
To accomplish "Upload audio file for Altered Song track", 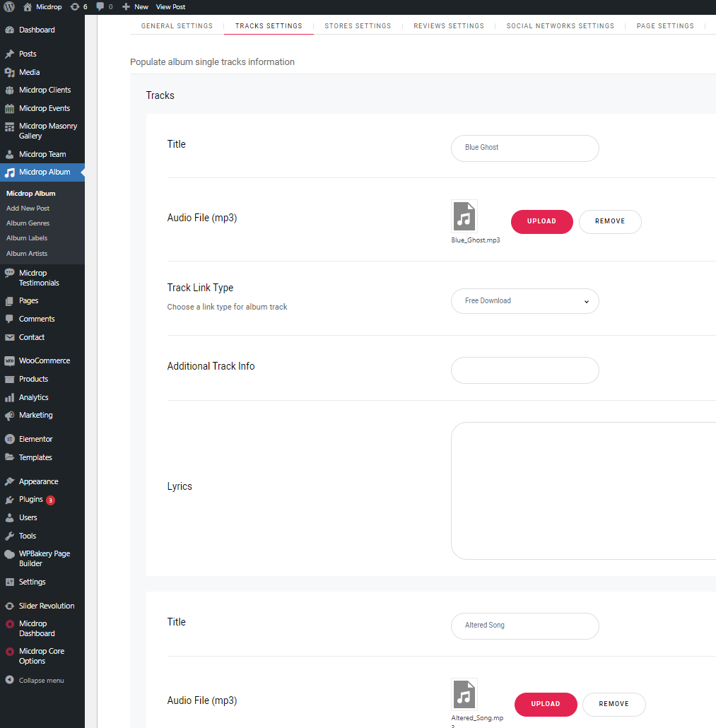I will (546, 704).
